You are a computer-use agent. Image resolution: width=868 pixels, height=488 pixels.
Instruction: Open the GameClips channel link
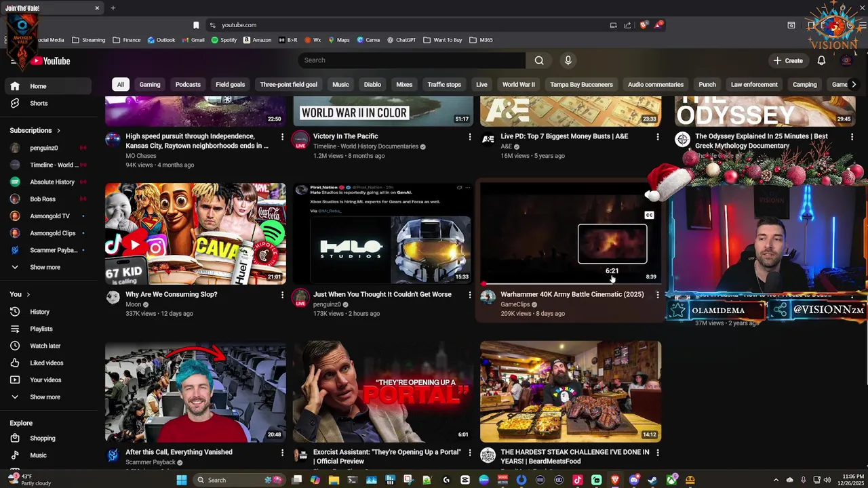515,304
